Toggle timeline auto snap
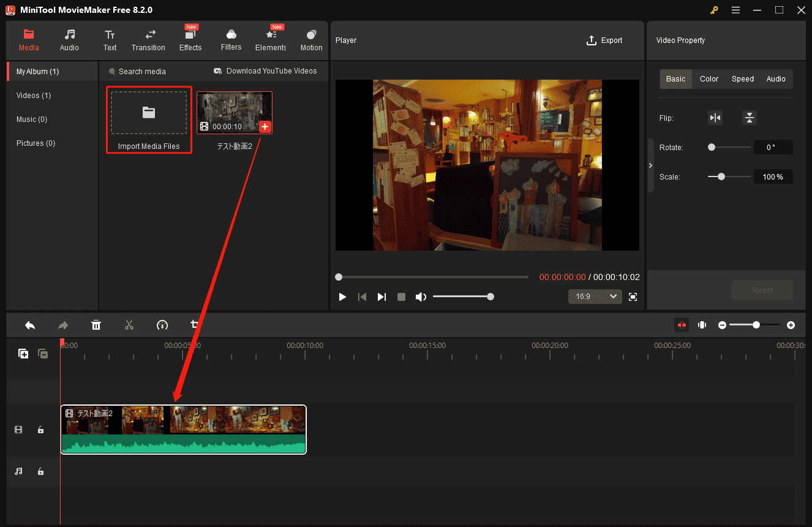 pos(681,325)
